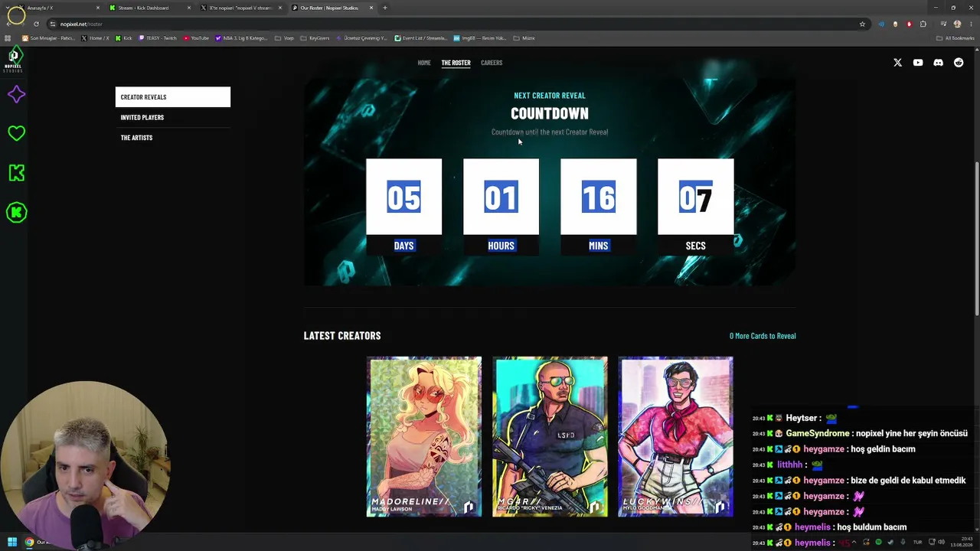The width and height of the screenshot is (980, 551).
Task: Open the Vorp bookmarks folder
Action: pos(284,38)
